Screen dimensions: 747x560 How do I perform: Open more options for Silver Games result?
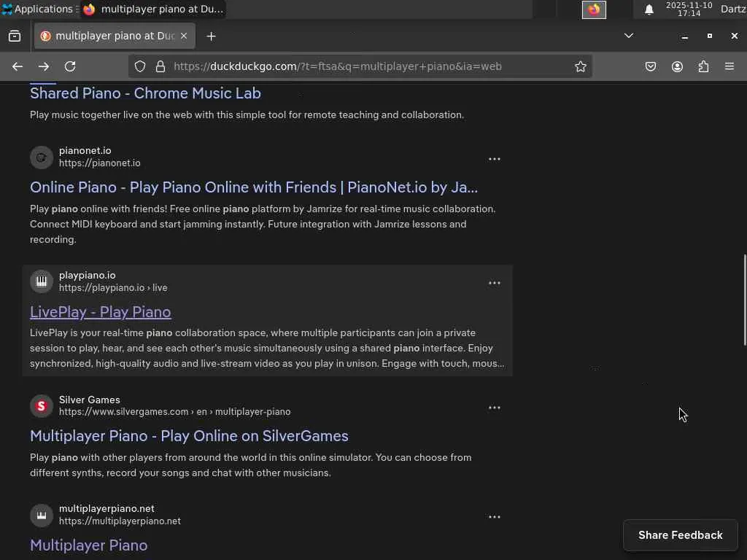[494, 408]
